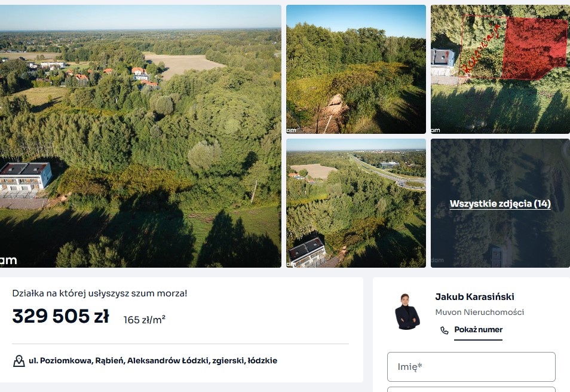Click the Wszystkie zdjęcia (14) link
Screen dimensions: 570x392
(x=500, y=204)
